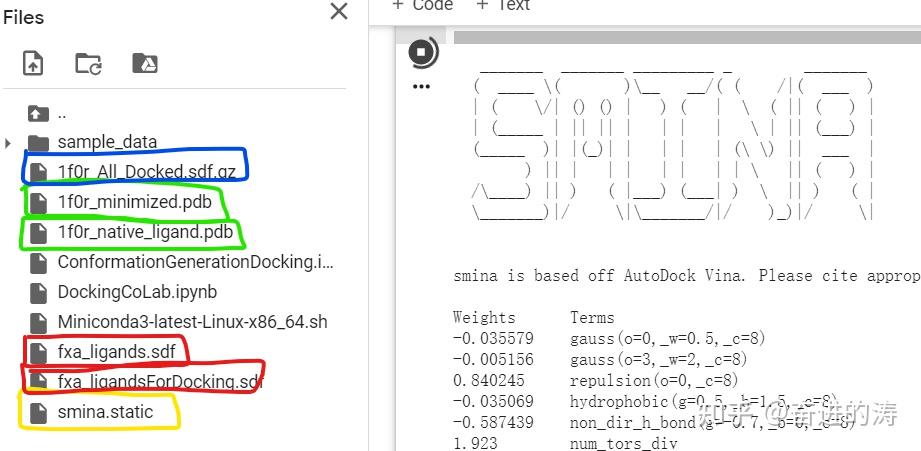
Task: Mount Google Drive
Action: click(144, 63)
